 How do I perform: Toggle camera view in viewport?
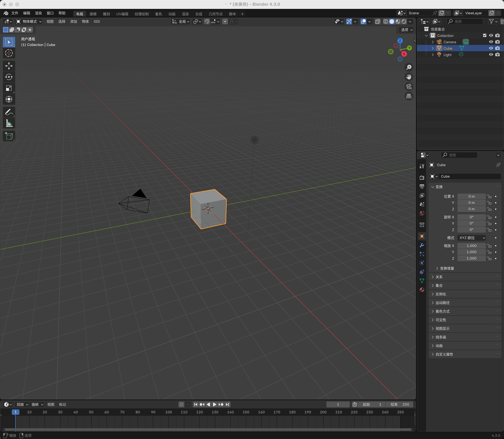pos(409,86)
